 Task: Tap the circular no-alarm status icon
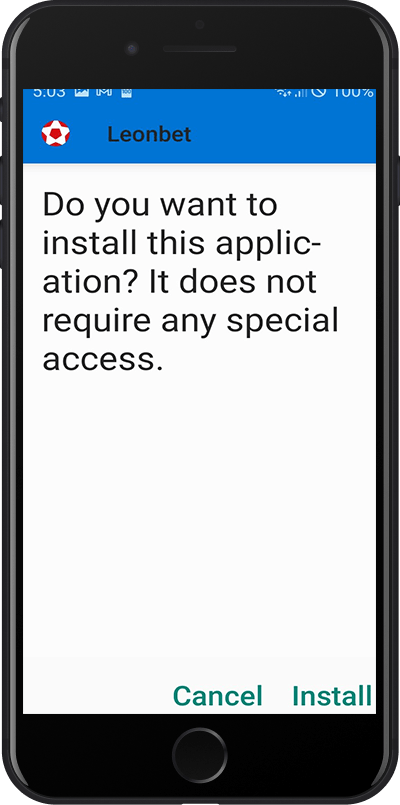pos(318,92)
